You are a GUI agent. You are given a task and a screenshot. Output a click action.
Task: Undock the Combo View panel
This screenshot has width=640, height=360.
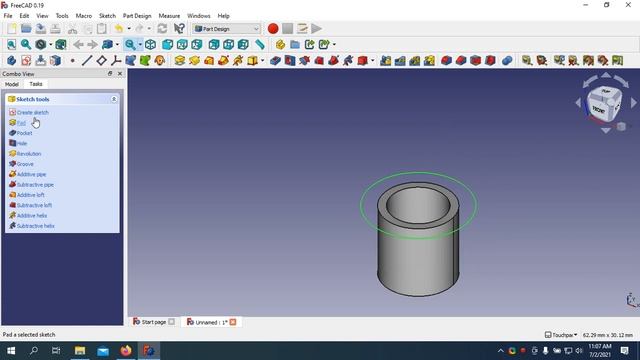tap(110, 73)
